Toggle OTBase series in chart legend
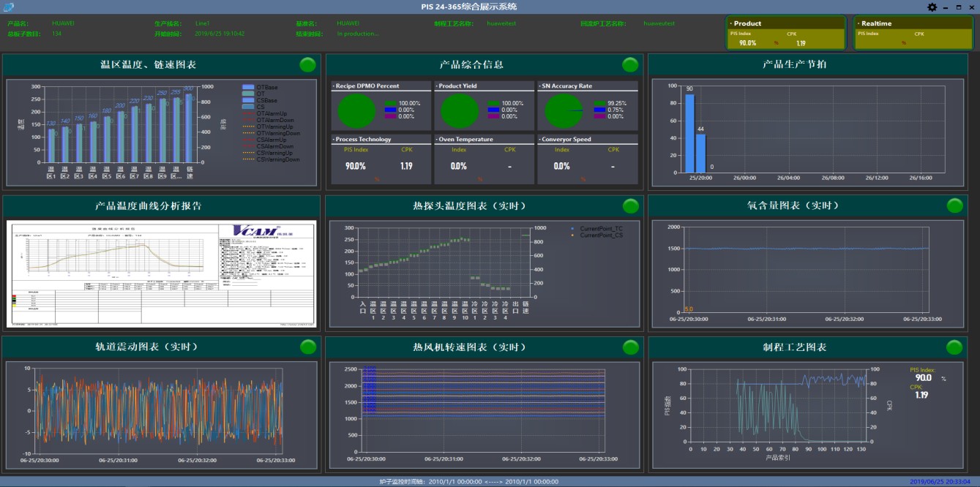Viewport: 980px width, 487px height. (266, 87)
